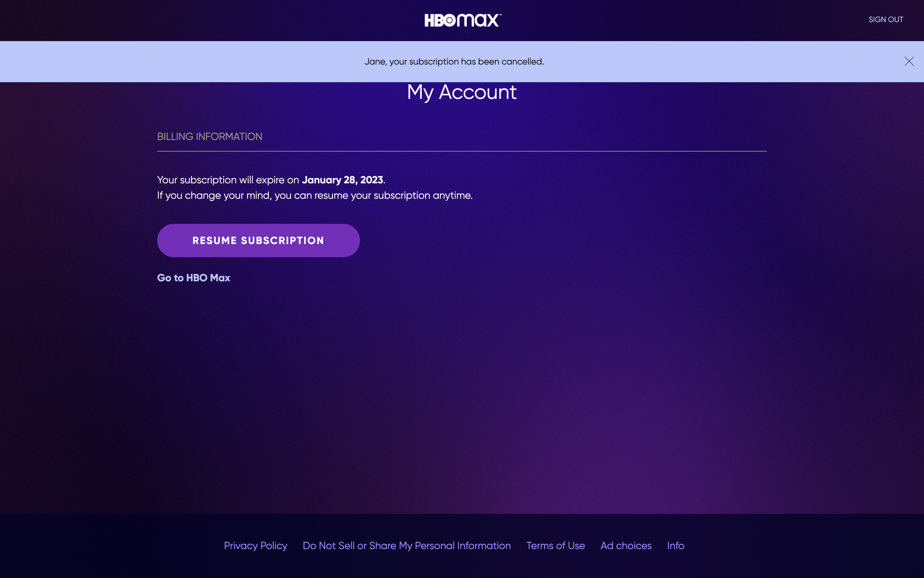Click the My Account page title
Image resolution: width=924 pixels, height=578 pixels.
tap(462, 93)
